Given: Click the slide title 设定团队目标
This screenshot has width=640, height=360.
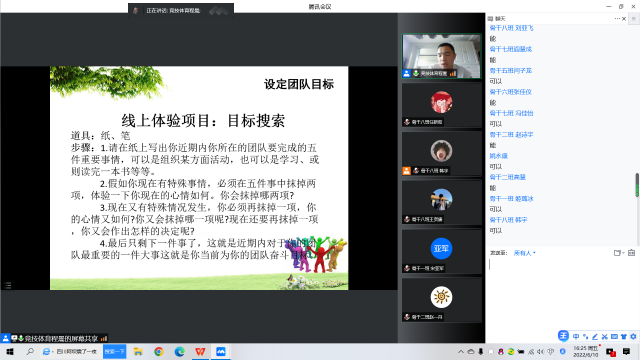Looking at the screenshot, I should coord(299,84).
